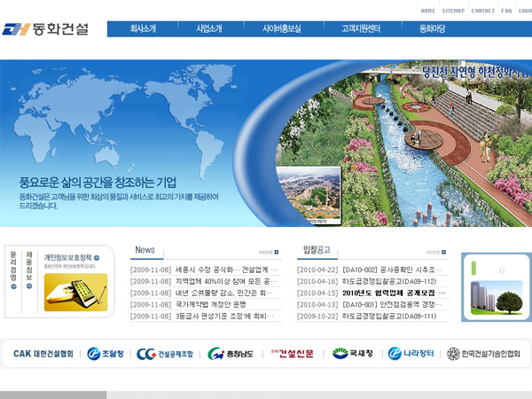Open the 건설신문 partner logo
532x399 pixels.
point(292,354)
